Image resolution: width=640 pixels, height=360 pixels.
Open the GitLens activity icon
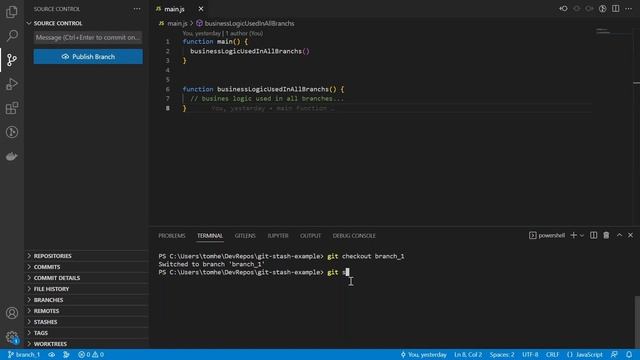pyautogui.click(x=12, y=132)
